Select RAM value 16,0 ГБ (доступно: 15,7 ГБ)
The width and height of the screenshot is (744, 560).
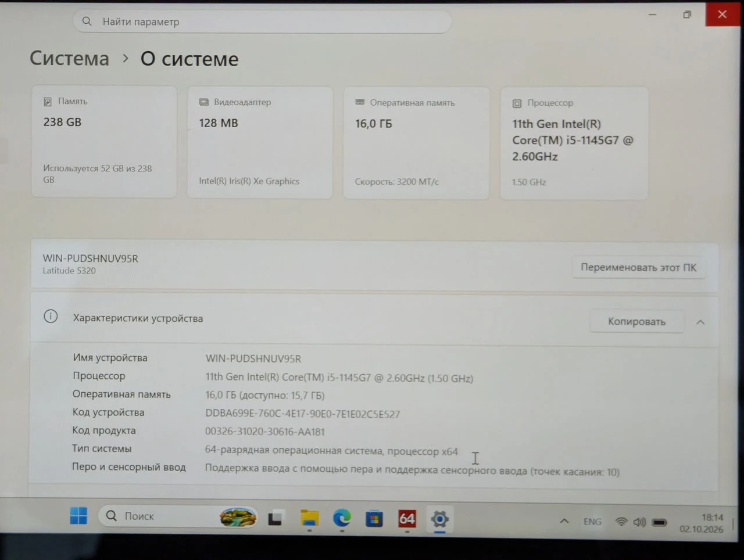pyautogui.click(x=264, y=396)
